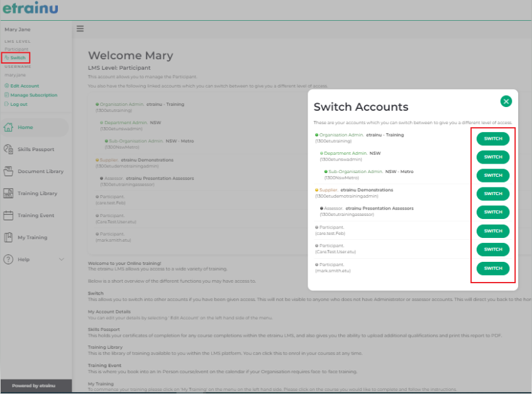Switch to Sub-Organisation Admin NSW Metro account
Viewport: 532px width, 394px height.
[x=492, y=175]
